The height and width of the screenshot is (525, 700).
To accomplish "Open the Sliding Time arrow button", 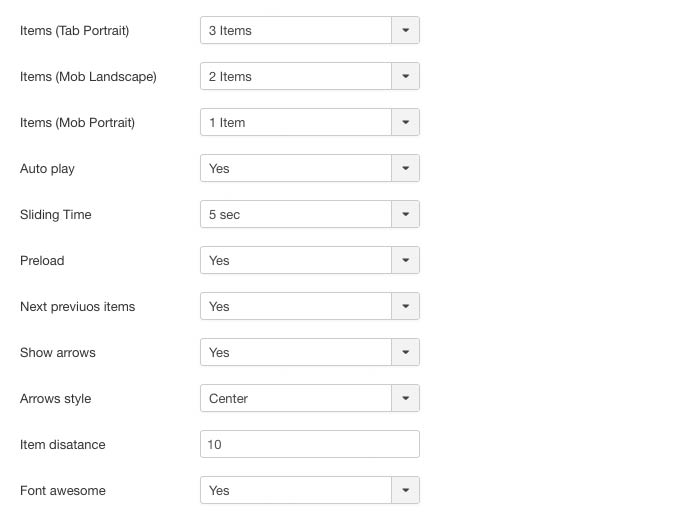I will pos(405,214).
